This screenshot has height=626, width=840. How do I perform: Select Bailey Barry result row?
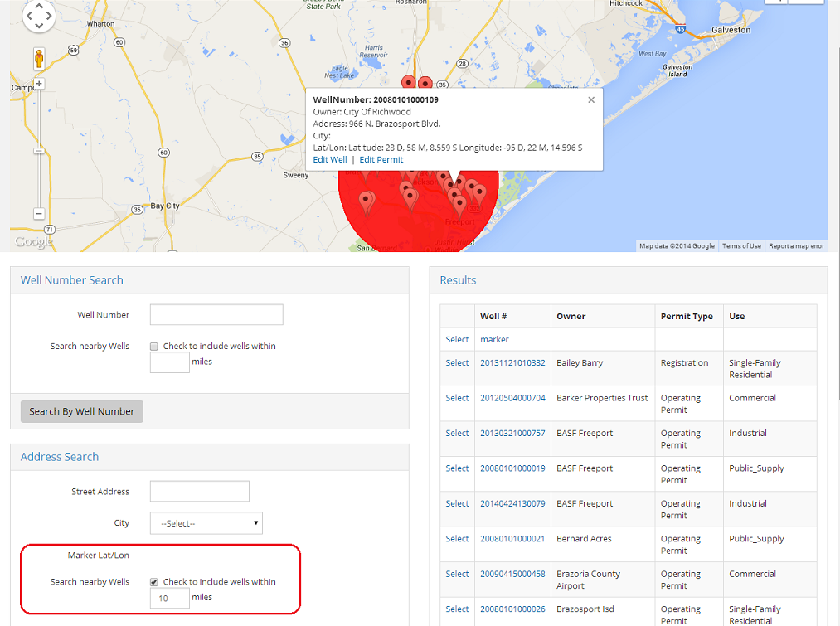click(457, 363)
